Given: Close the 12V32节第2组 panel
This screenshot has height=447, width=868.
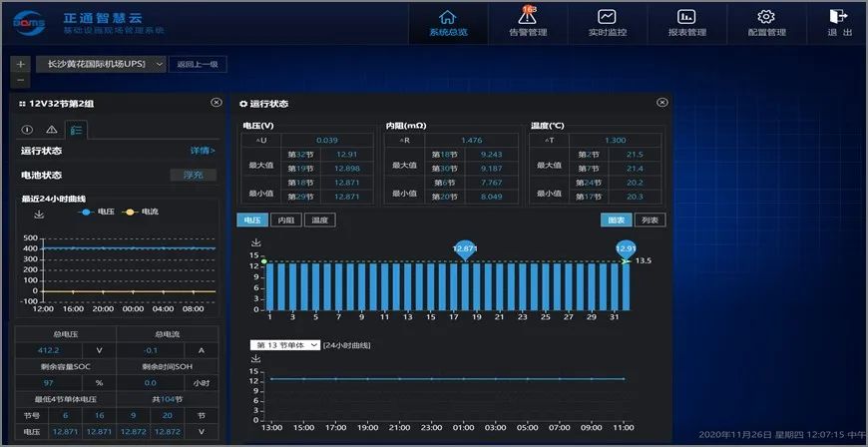Looking at the screenshot, I should [217, 103].
